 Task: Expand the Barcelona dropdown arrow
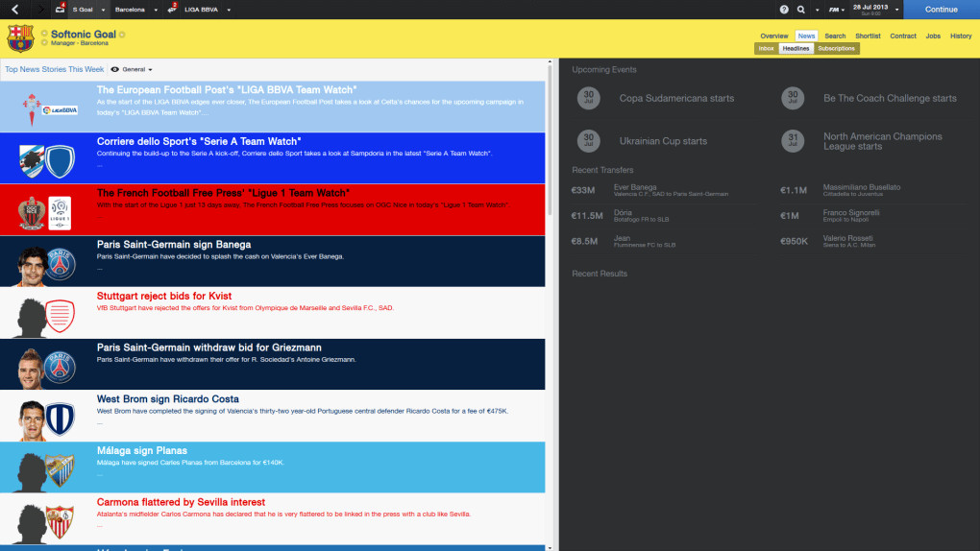point(156,10)
